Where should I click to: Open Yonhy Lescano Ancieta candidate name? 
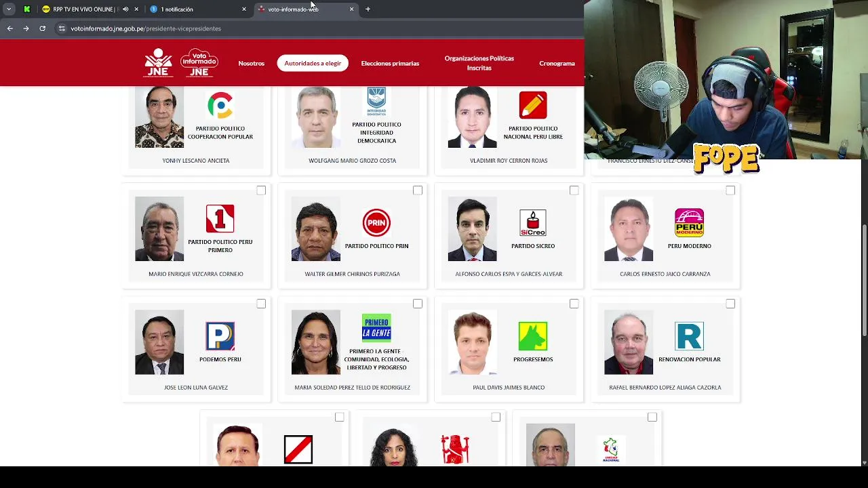tap(196, 161)
